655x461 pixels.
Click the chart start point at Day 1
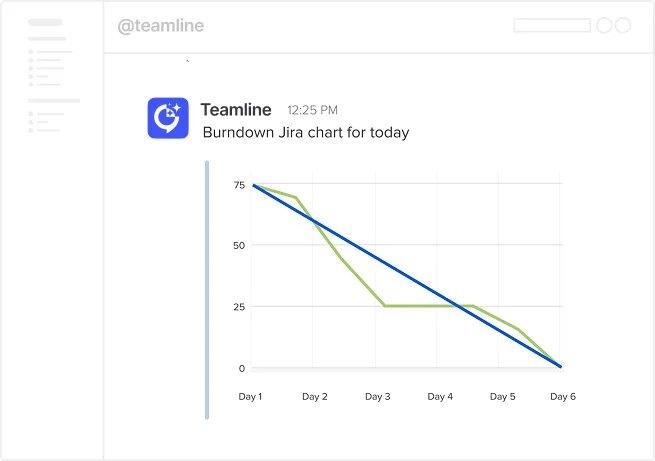coord(254,185)
